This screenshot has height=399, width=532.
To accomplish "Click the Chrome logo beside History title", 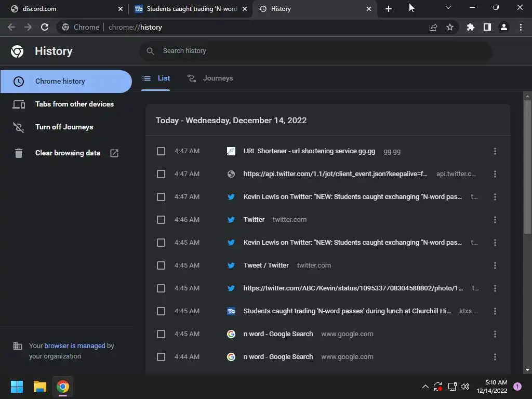I will 17,51.
